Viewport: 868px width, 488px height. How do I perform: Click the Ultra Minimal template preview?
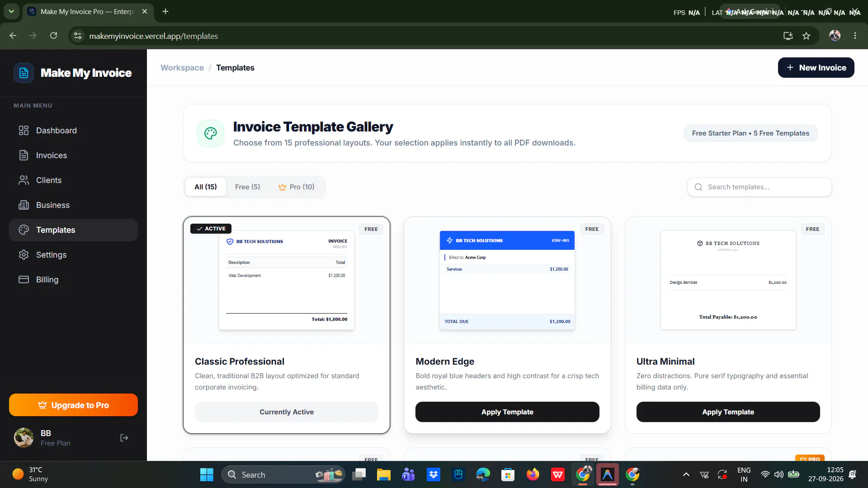[x=728, y=280]
